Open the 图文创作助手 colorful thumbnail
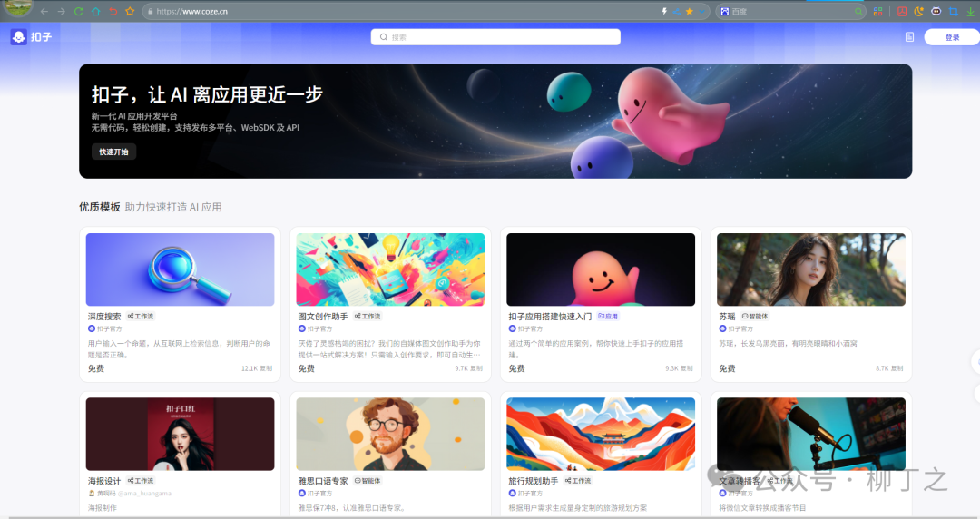Viewport: 980px width, 519px height. click(x=390, y=269)
